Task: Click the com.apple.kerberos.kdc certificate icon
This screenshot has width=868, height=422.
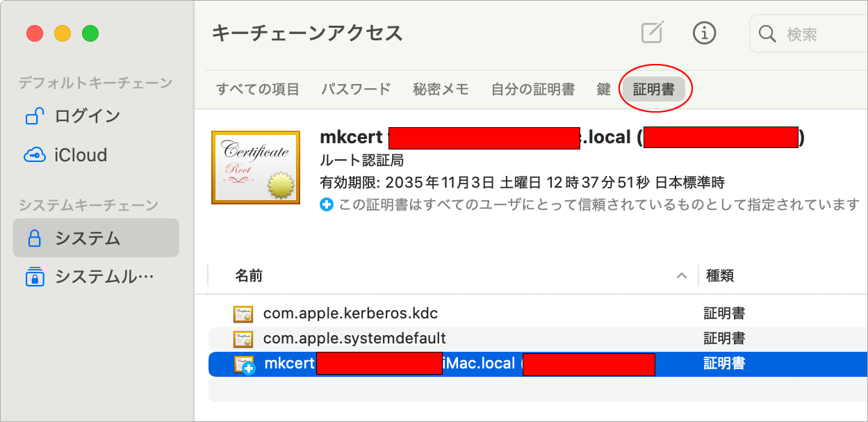Action: [x=243, y=314]
